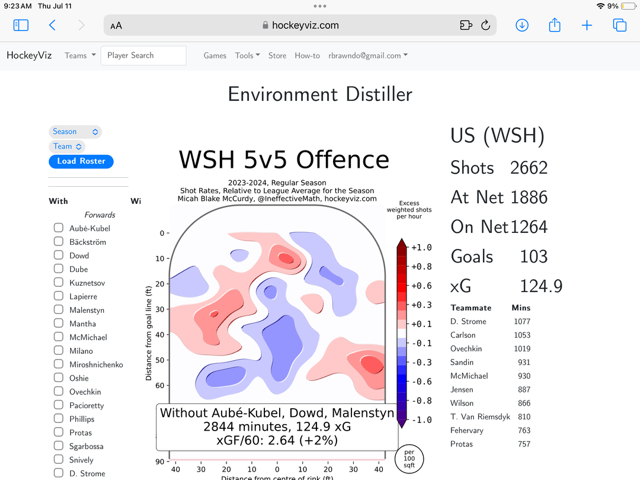Check the D. Strome checkbox
Viewport: 640px width, 480px height.
coord(58,473)
